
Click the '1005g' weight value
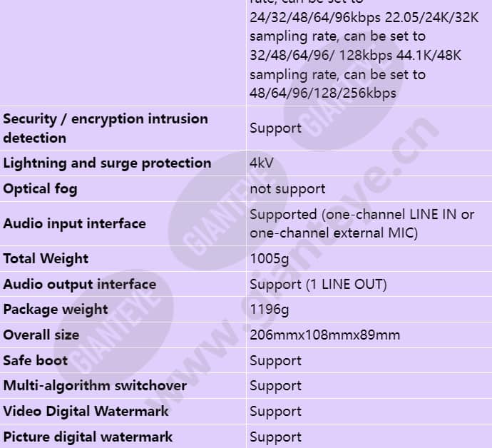(x=270, y=259)
